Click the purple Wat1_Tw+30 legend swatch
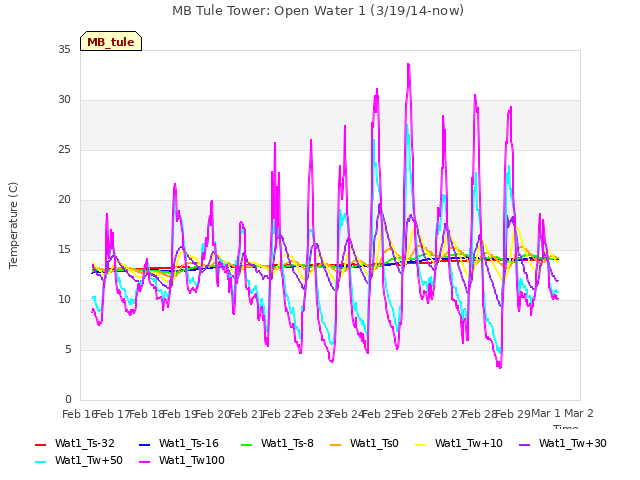The image size is (640, 480). 524,445
